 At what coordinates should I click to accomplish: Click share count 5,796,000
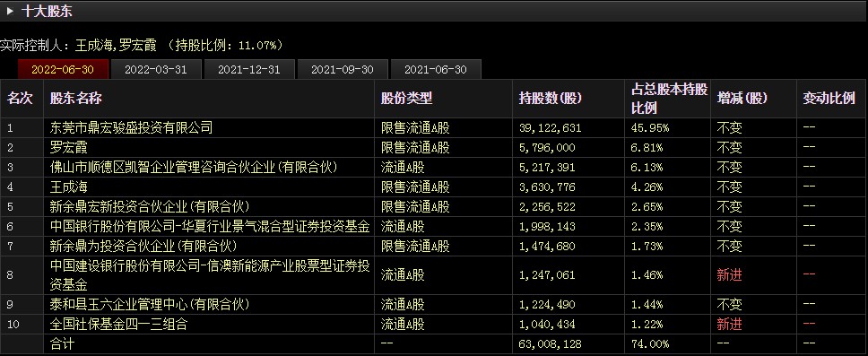click(547, 148)
